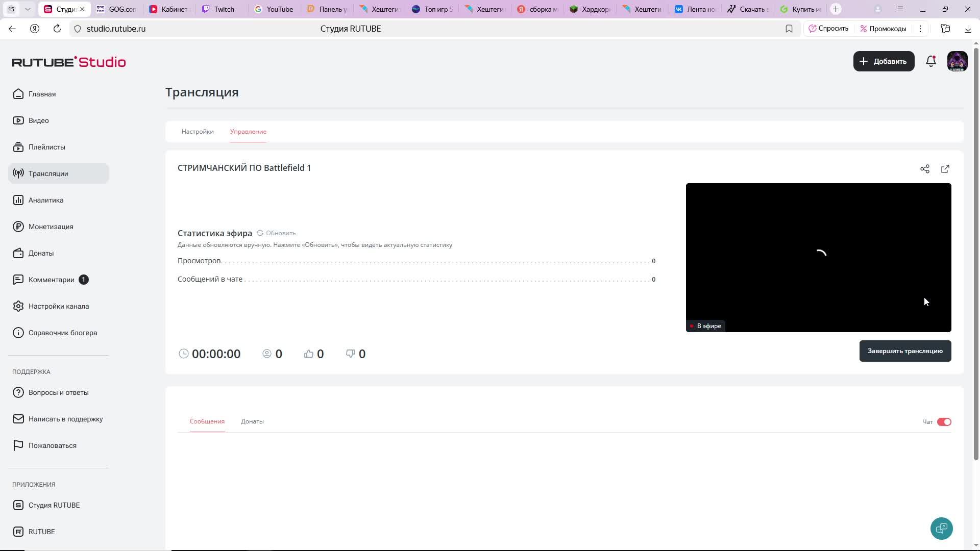This screenshot has height=551, width=980.
Task: Expand the tab list dropdown arrow
Action: click(28, 9)
